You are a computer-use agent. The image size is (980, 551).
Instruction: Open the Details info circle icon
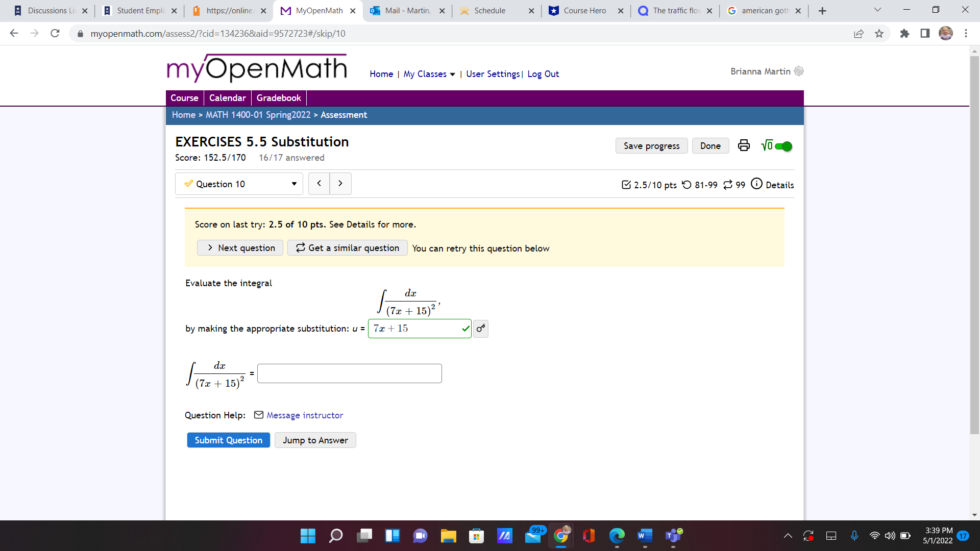click(x=756, y=184)
